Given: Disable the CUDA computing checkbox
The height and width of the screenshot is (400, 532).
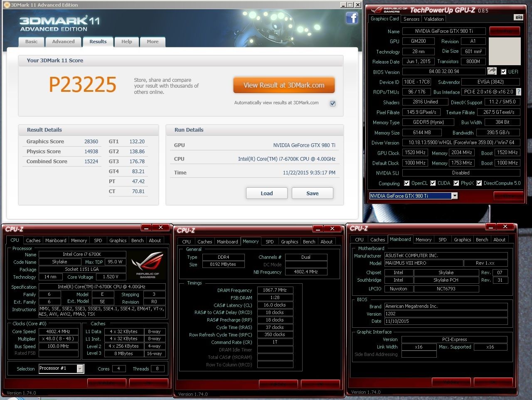Looking at the screenshot, I should pos(433,183).
